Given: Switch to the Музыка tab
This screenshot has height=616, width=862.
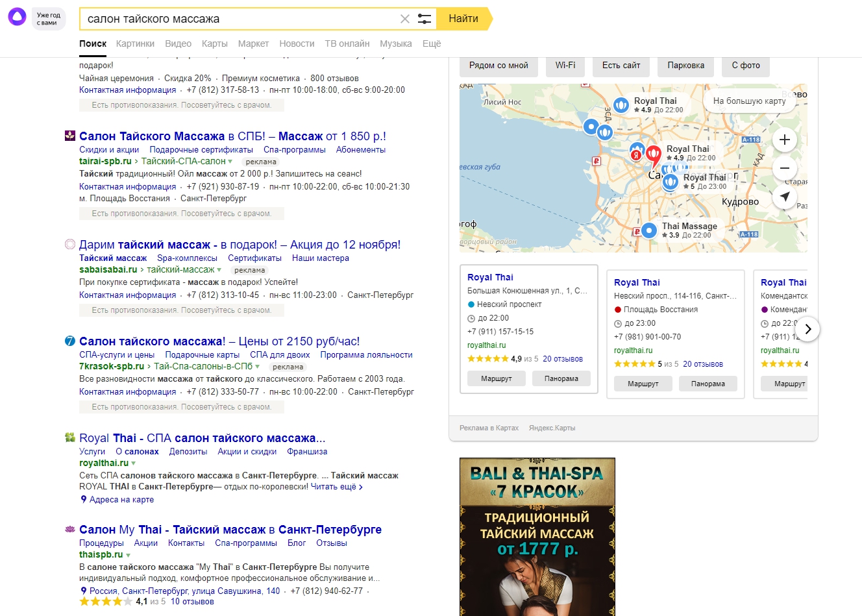Looking at the screenshot, I should [x=396, y=43].
